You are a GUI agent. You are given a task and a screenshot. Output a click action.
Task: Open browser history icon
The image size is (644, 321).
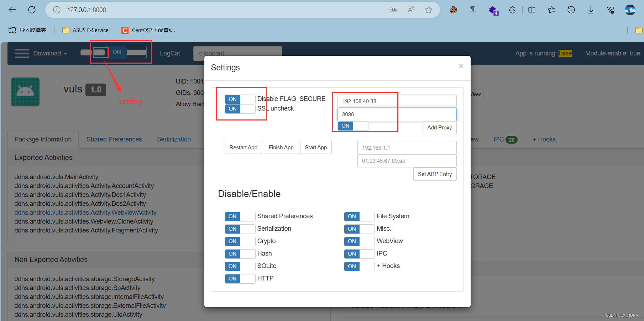[x=571, y=10]
